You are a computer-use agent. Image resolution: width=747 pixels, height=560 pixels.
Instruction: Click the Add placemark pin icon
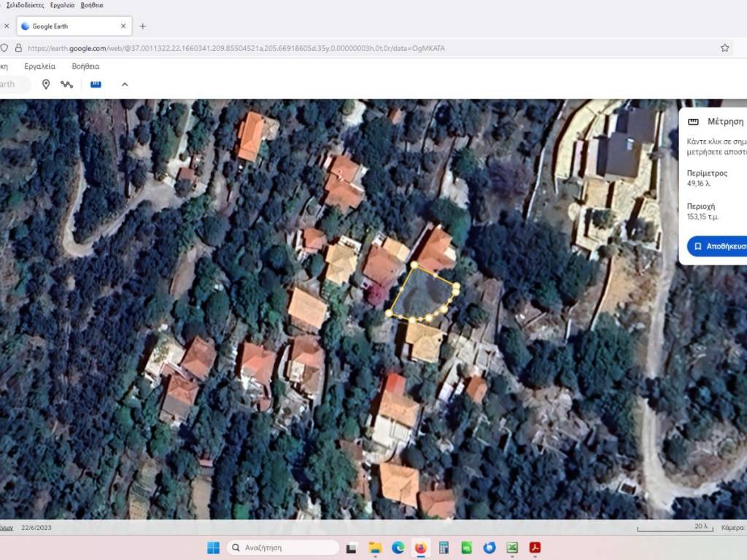46,85
